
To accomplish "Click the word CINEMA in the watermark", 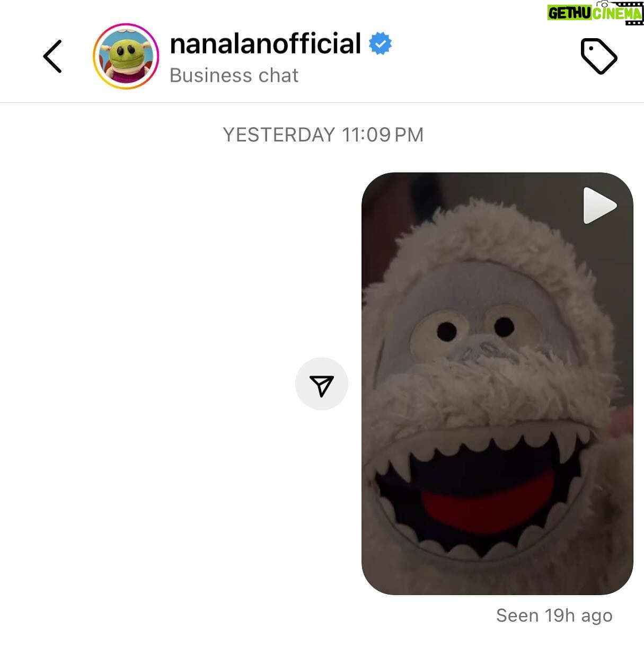I will 617,13.
